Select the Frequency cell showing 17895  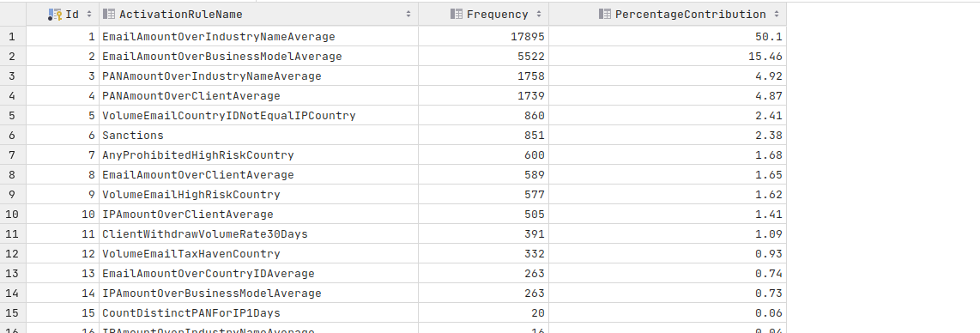pos(484,37)
